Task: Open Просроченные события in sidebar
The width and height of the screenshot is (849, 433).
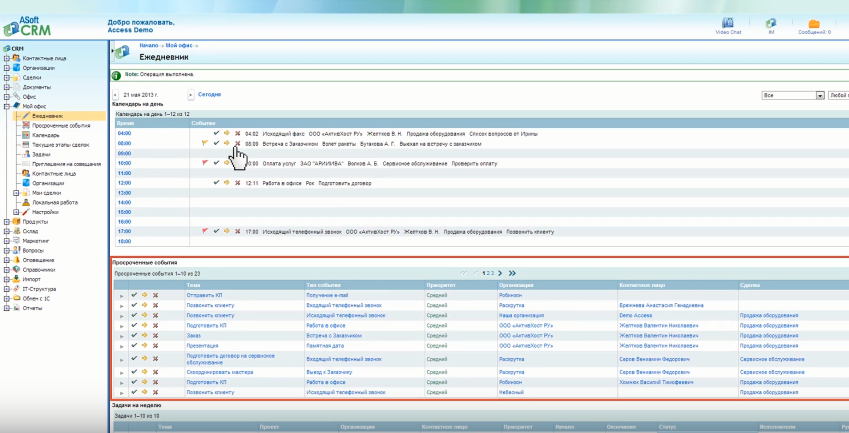Action: pos(61,126)
